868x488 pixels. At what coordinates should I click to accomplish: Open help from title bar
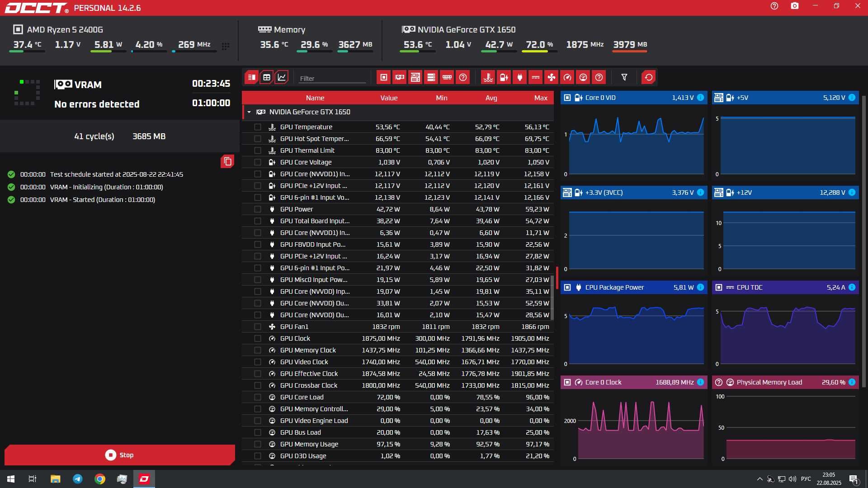[x=774, y=6]
